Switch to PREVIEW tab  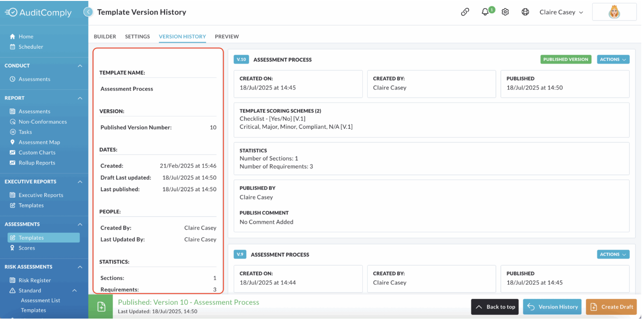[x=227, y=37]
